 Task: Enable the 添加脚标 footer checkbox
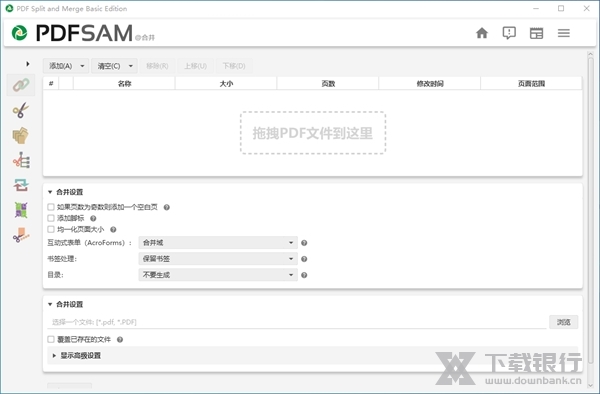click(51, 218)
